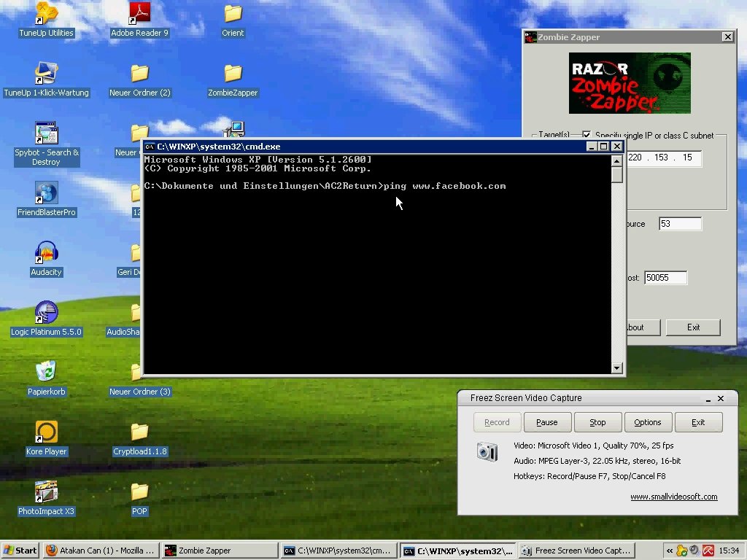747x560 pixels.
Task: Minimize the cmd.exe console window
Action: (x=591, y=147)
